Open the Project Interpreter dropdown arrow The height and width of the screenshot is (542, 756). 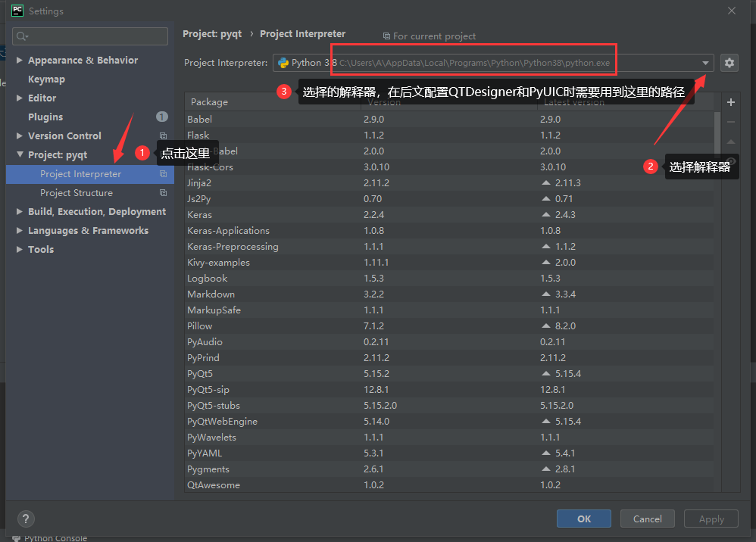pos(705,63)
